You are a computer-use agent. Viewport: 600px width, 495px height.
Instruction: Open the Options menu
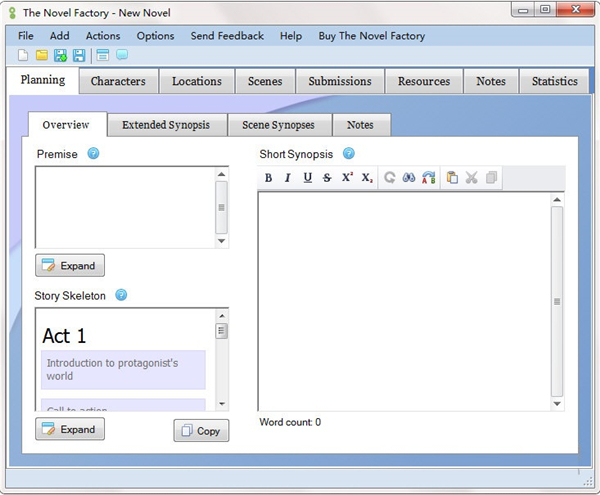[155, 36]
